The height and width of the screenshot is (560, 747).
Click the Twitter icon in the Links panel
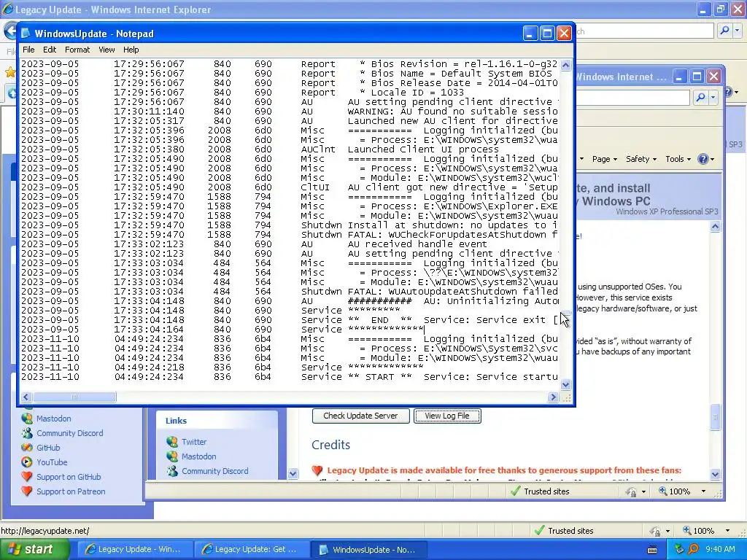tap(172, 442)
